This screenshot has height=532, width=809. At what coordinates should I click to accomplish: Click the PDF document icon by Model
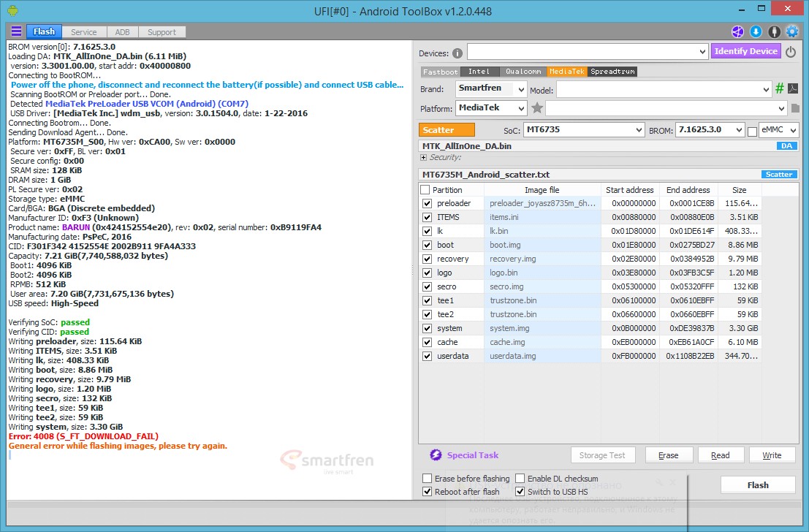click(793, 88)
